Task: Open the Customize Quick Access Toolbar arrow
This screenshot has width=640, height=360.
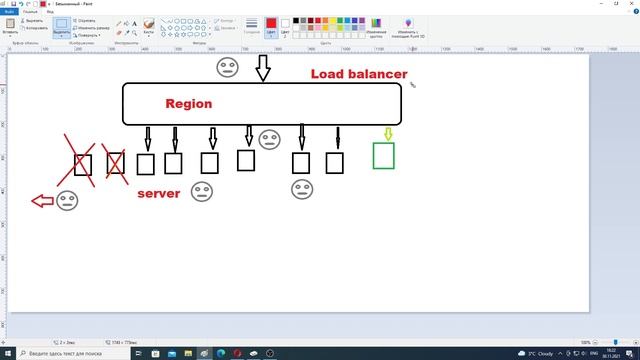Action: click(49, 4)
